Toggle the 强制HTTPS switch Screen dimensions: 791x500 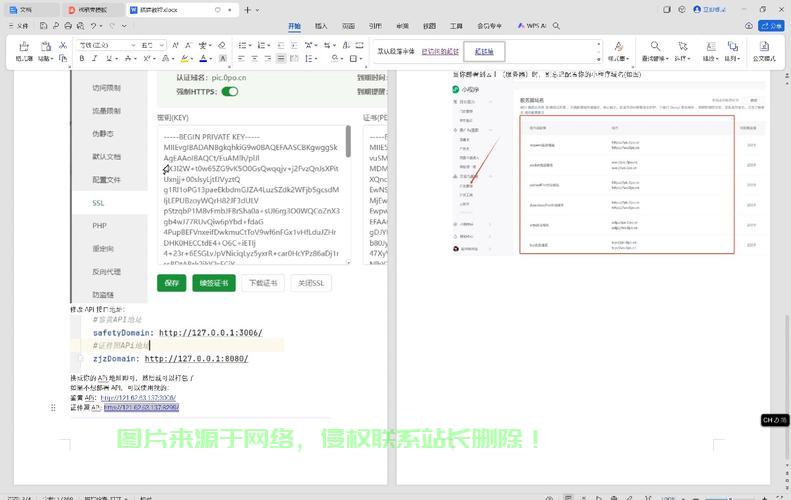pos(230,91)
